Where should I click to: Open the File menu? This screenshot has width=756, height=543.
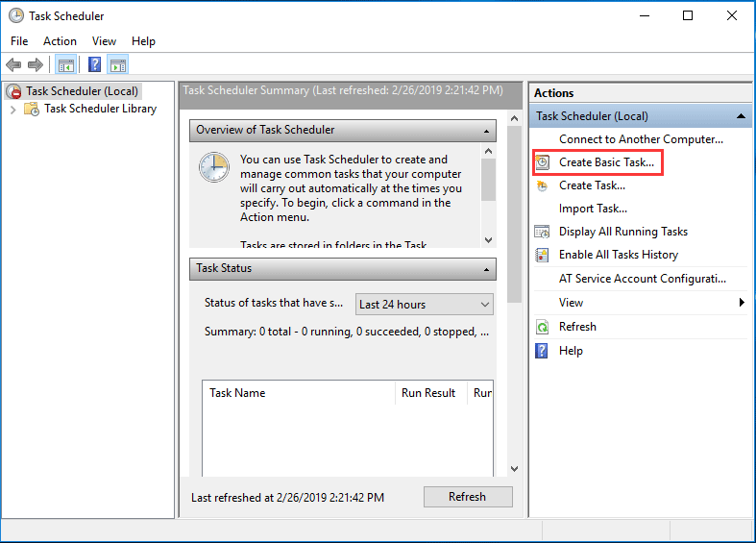[19, 41]
